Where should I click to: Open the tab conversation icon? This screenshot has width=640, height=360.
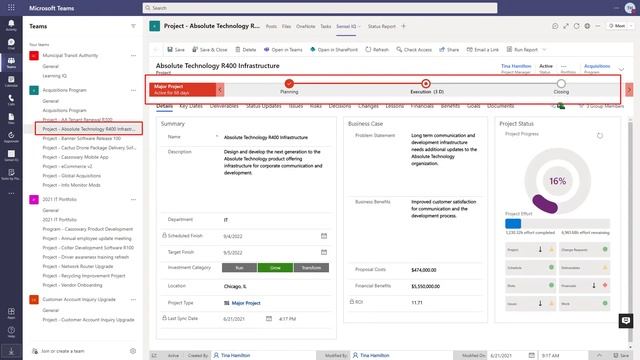coord(555,26)
